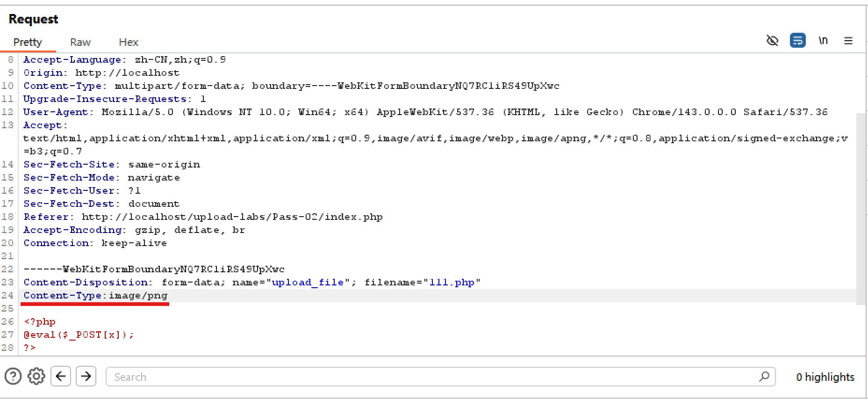The height and width of the screenshot is (400, 868).
Task: Click the upload_file name value
Action: click(308, 283)
